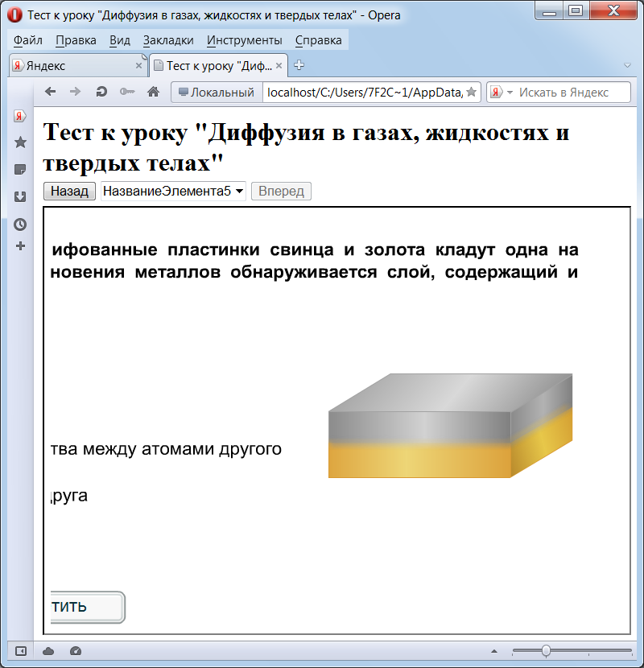Viewport: 644px width, 668px height.
Task: Open the Закладки menu
Action: pyautogui.click(x=168, y=40)
